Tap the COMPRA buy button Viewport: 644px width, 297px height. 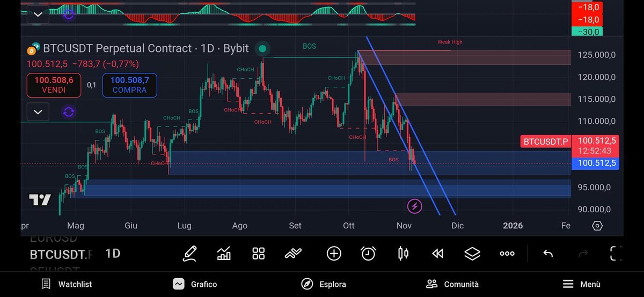tap(129, 85)
